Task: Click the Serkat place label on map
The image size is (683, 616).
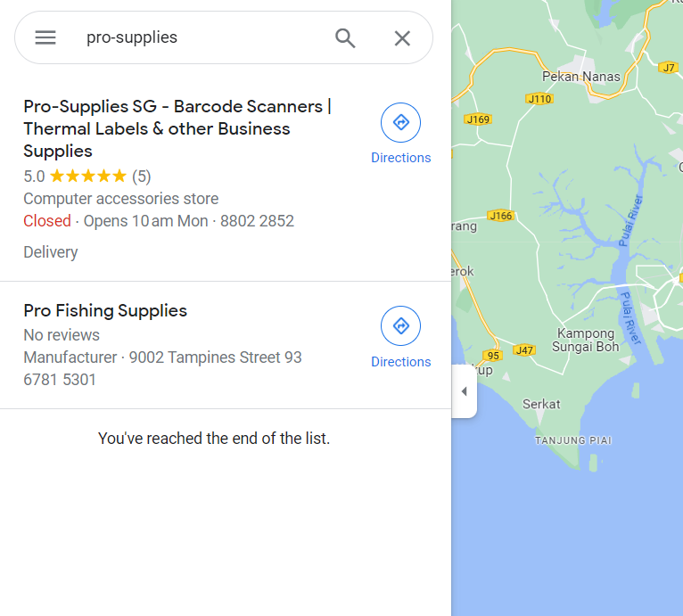Action: tap(541, 404)
